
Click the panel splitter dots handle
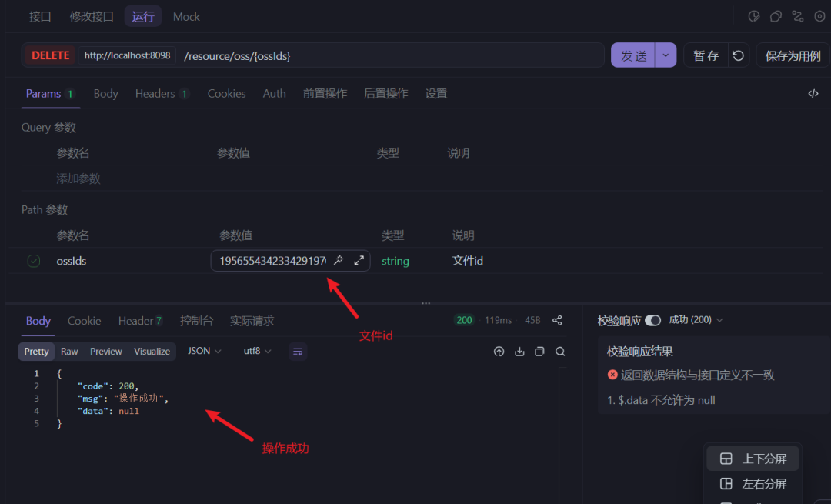426,303
